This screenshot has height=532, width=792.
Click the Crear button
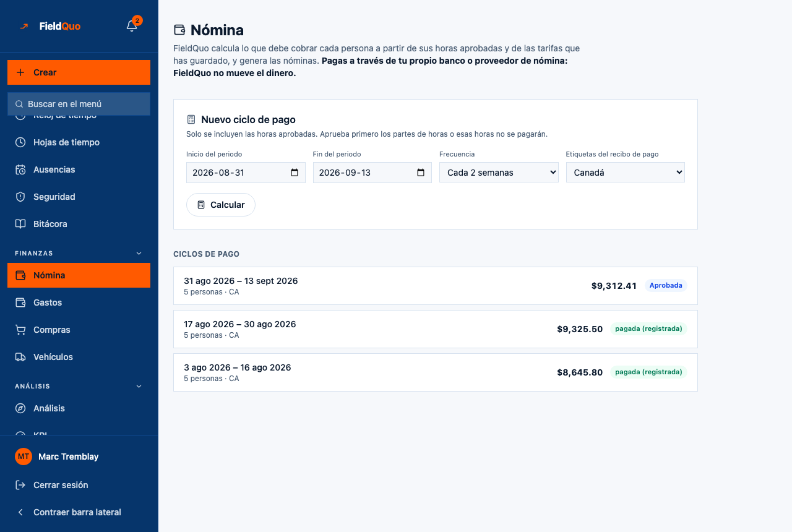tap(79, 72)
